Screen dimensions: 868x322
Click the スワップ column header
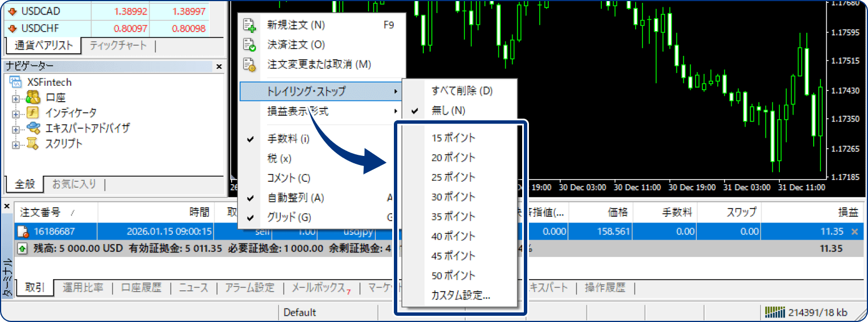[x=729, y=212]
